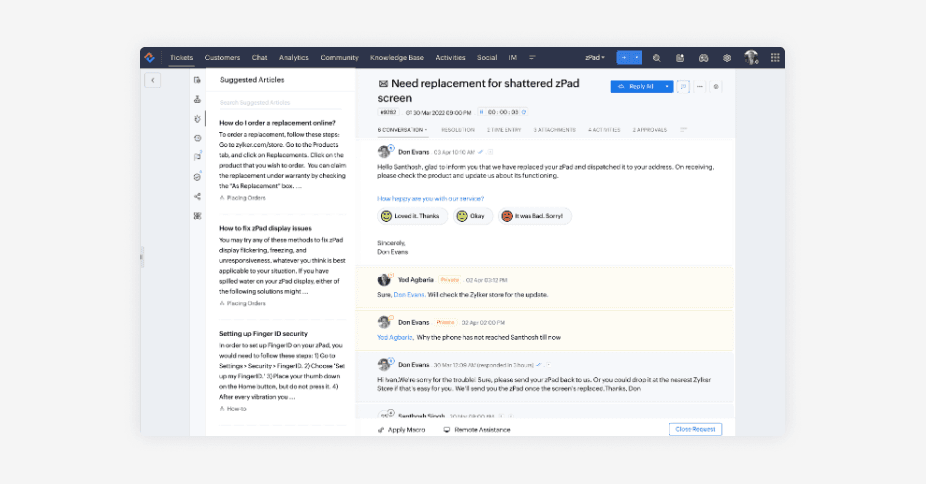
Task: Switch to the 2 Approvals tab
Action: (650, 130)
